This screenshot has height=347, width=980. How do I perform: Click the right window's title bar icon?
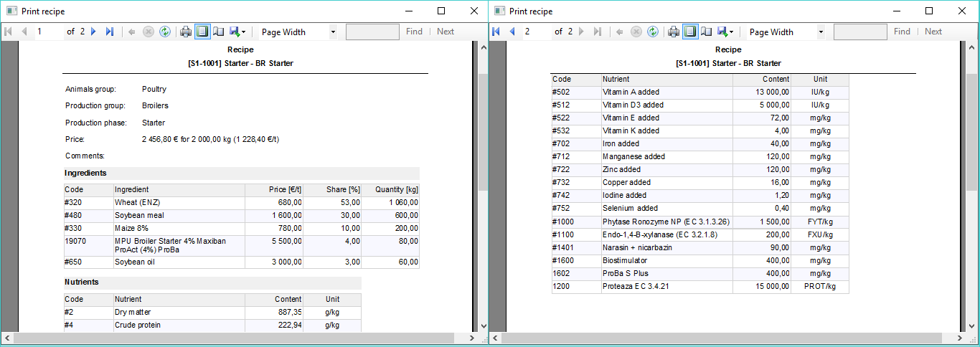[x=499, y=11]
